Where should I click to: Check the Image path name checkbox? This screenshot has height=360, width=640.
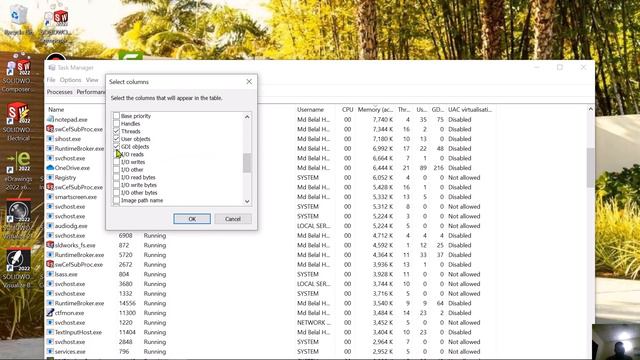[116, 200]
